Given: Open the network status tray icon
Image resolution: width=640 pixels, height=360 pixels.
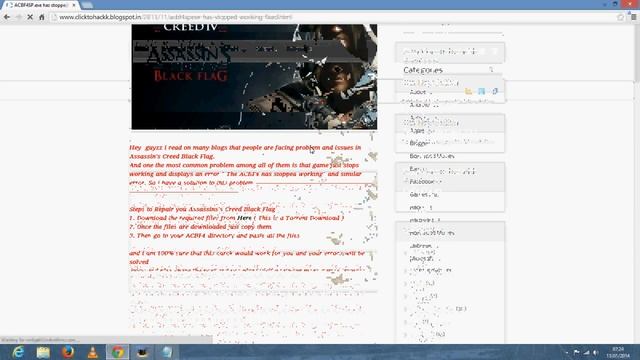Looking at the screenshot, I should [x=586, y=352].
